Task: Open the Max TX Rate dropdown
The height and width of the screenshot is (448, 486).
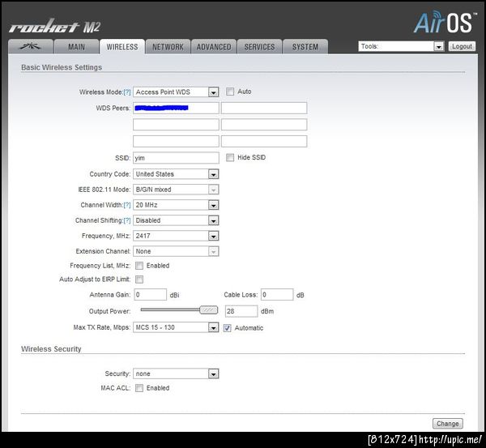Action: 176,327
